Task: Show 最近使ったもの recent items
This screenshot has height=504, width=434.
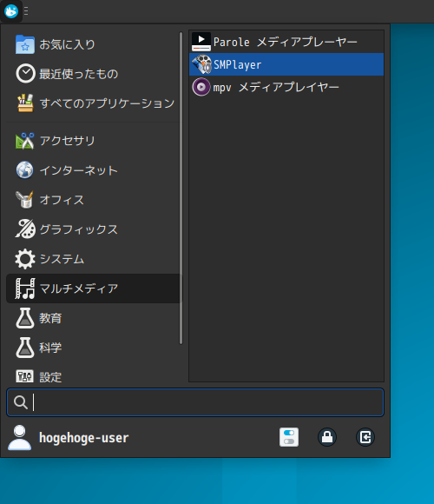Action: click(93, 74)
